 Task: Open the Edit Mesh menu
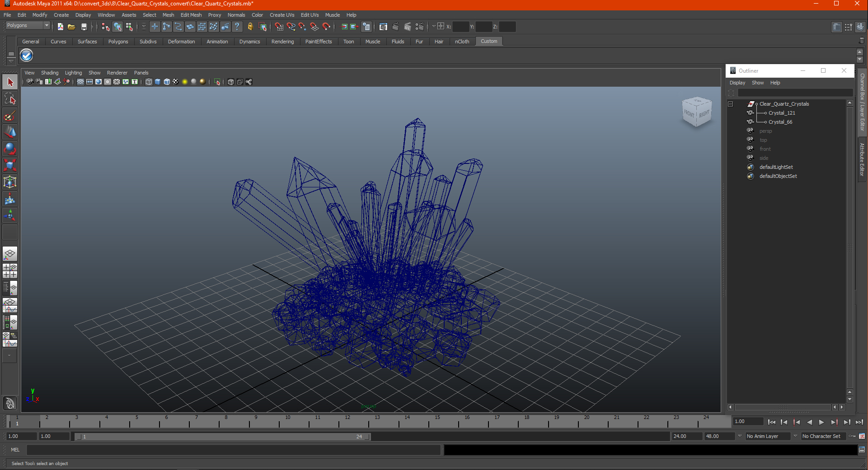pyautogui.click(x=191, y=15)
